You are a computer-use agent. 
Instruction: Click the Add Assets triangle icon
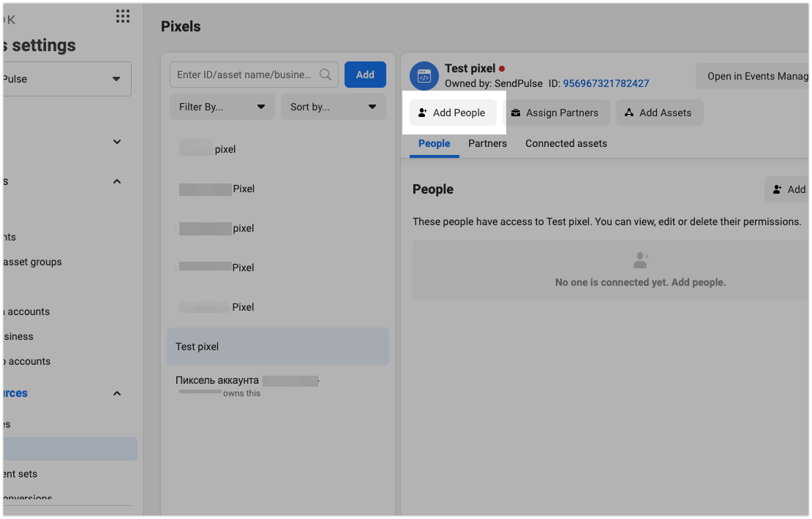pyautogui.click(x=629, y=113)
